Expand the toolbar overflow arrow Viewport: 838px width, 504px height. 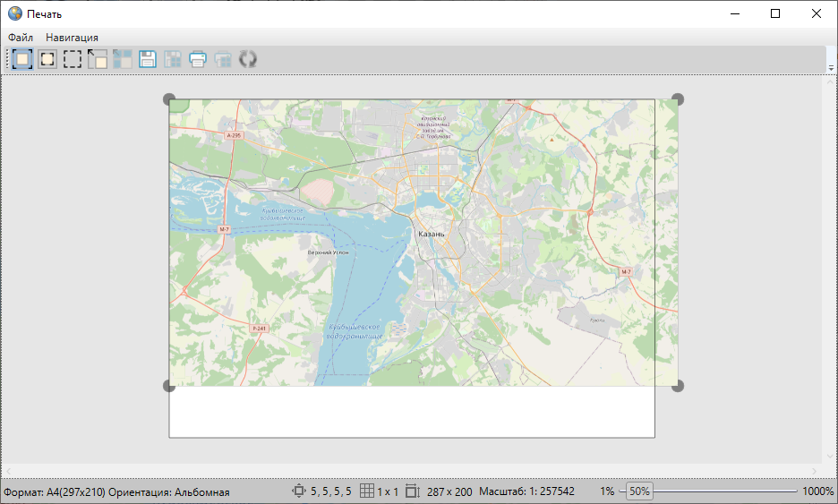point(831,68)
